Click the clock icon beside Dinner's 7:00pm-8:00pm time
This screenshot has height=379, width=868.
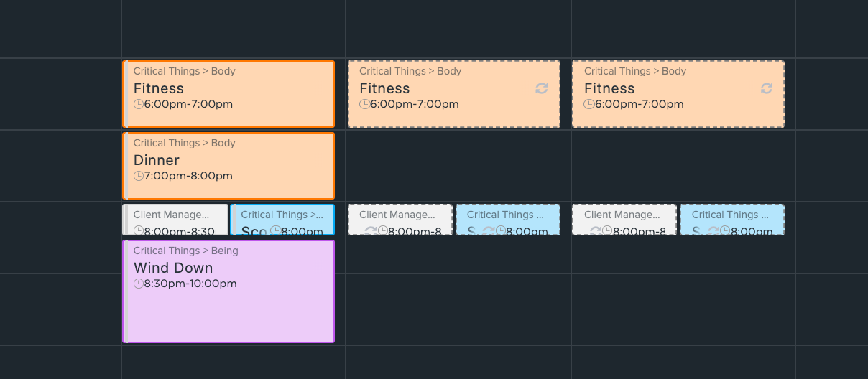pos(139,176)
